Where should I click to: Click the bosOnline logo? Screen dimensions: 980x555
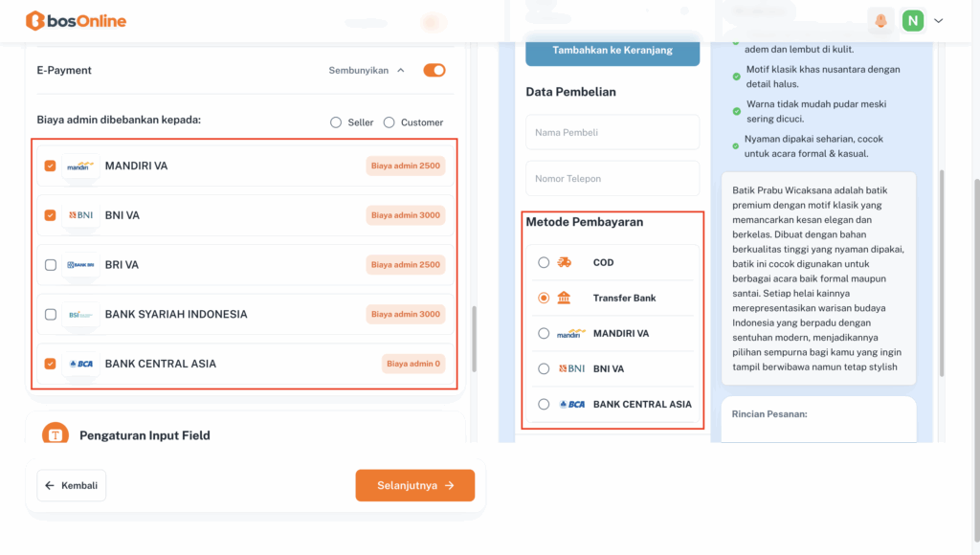[x=76, y=21]
